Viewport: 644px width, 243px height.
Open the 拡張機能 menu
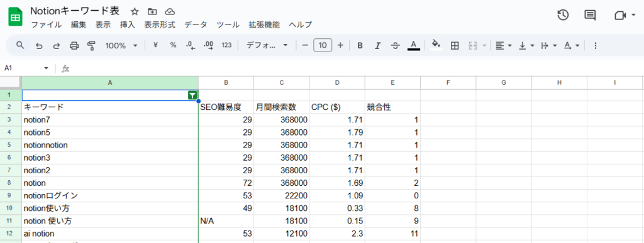click(x=264, y=24)
